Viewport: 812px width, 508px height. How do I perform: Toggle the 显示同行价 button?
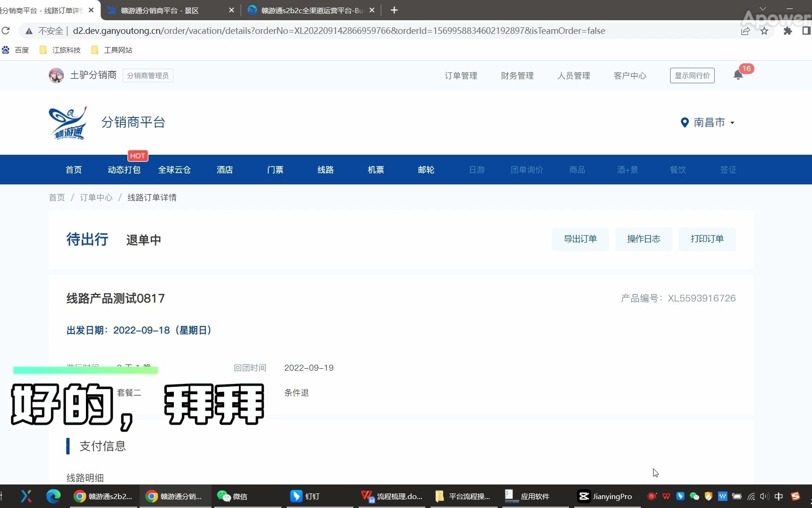(692, 76)
